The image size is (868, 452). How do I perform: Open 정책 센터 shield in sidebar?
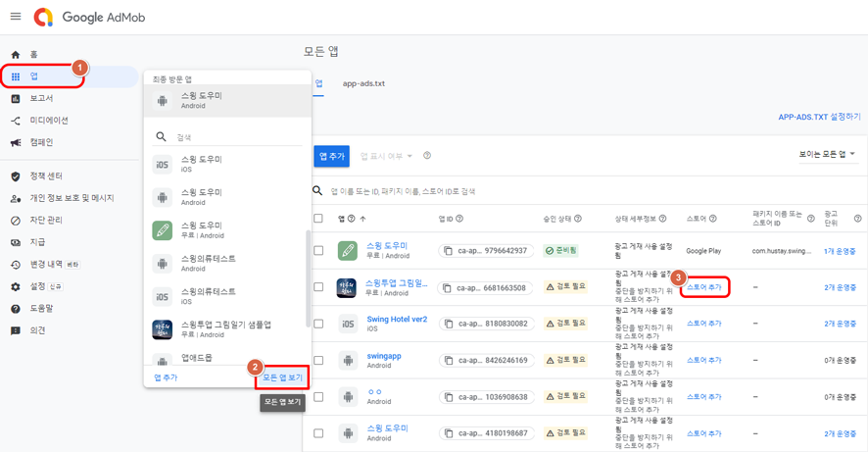(16, 176)
